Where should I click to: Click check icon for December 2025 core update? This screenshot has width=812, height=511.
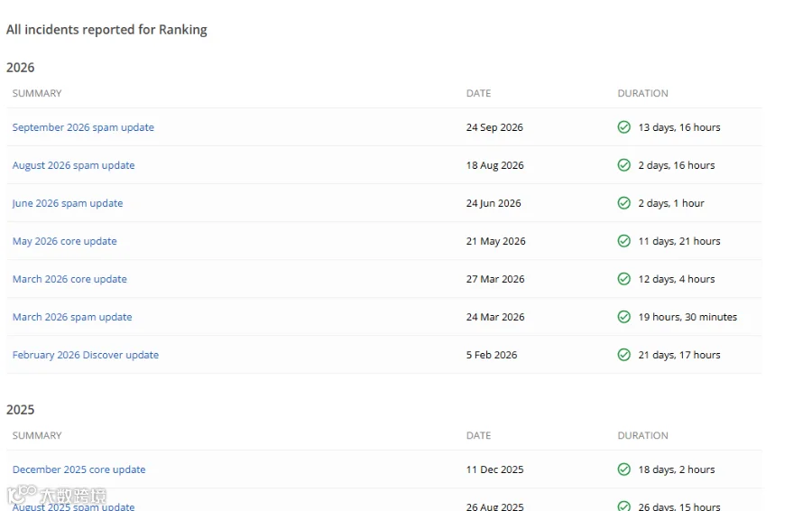[x=624, y=469]
